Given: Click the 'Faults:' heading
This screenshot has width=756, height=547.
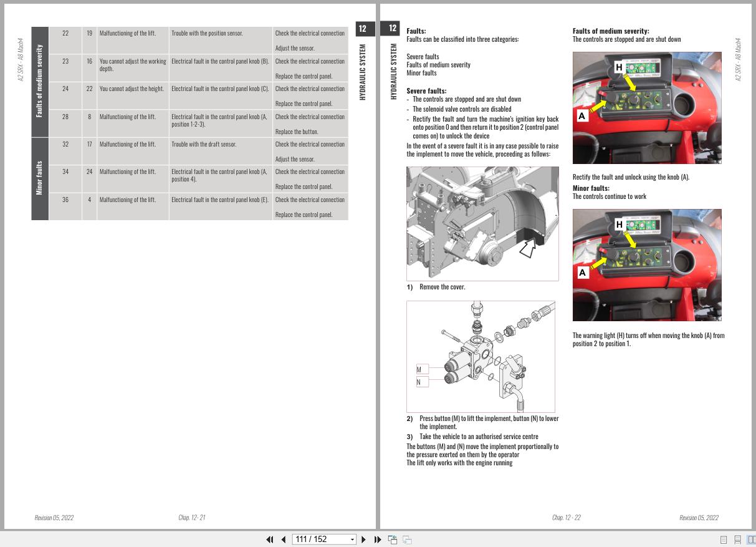Looking at the screenshot, I should 416,31.
